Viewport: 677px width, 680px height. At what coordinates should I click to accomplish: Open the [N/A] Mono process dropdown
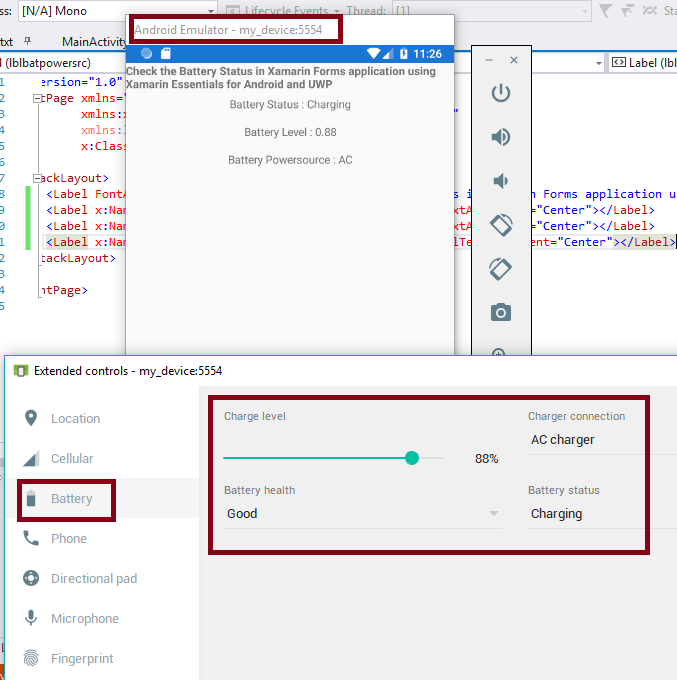point(117,11)
